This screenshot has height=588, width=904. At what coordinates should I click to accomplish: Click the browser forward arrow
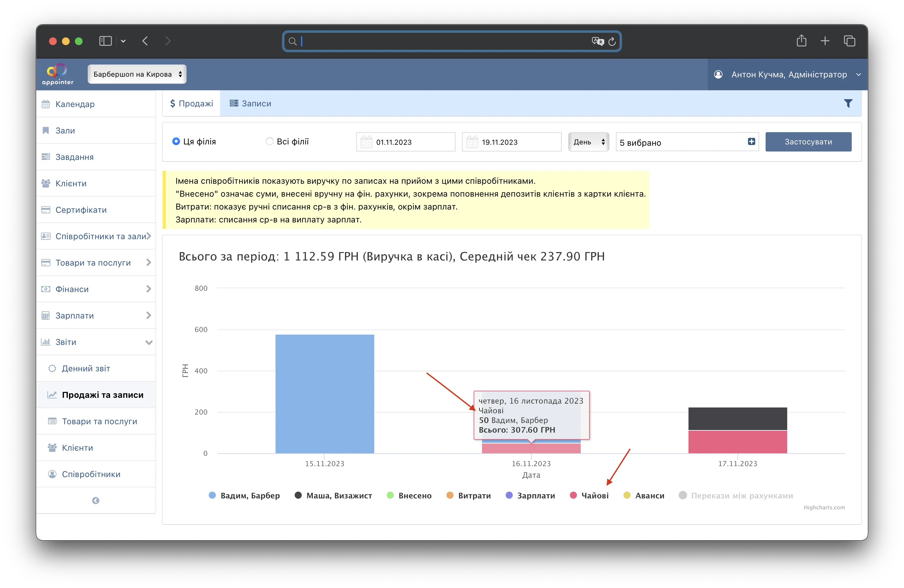(168, 41)
